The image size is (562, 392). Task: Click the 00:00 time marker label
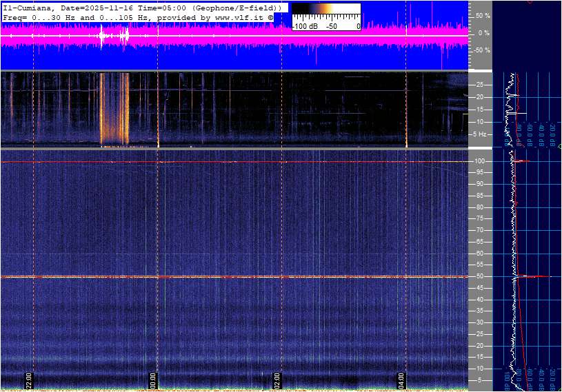pyautogui.click(x=153, y=380)
